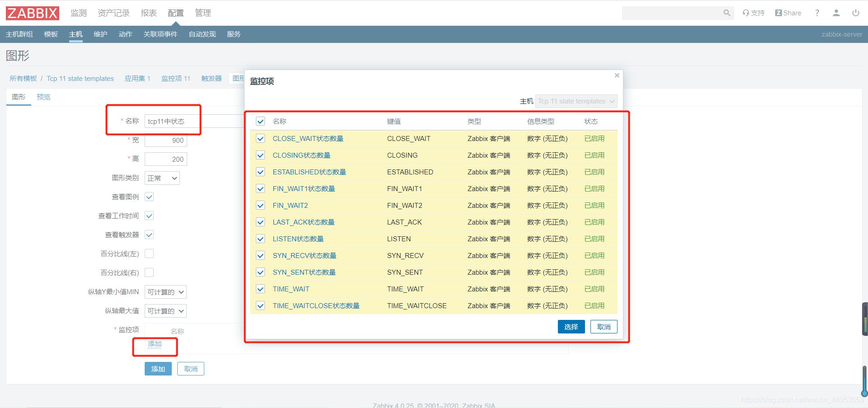Click the 名称 graph name field
Image resolution: width=868 pixels, height=408 pixels.
194,121
